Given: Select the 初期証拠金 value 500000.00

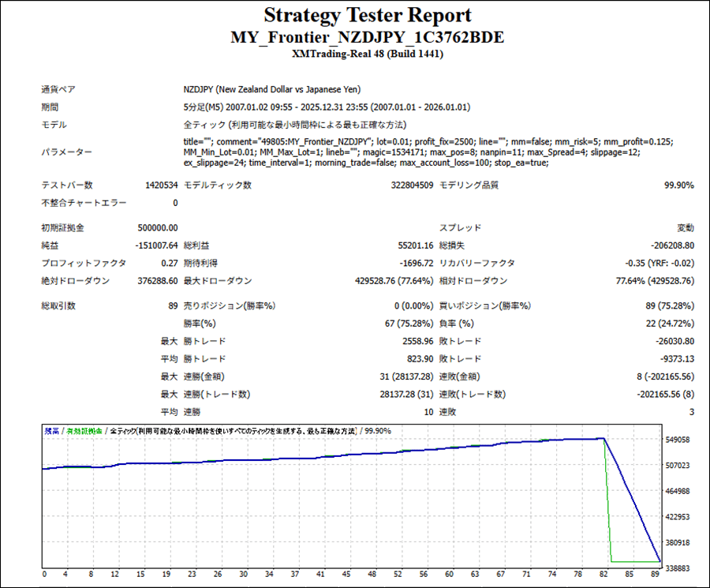Looking at the screenshot, I should tap(158, 228).
